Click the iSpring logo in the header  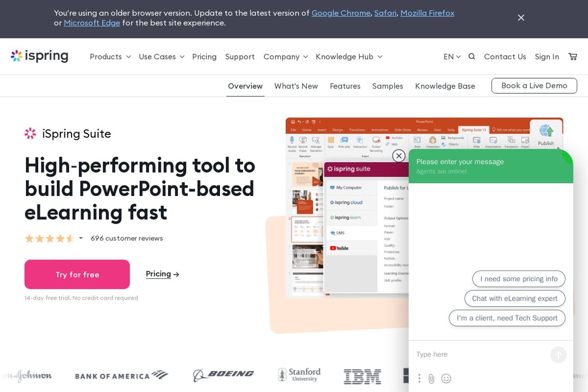tap(39, 56)
